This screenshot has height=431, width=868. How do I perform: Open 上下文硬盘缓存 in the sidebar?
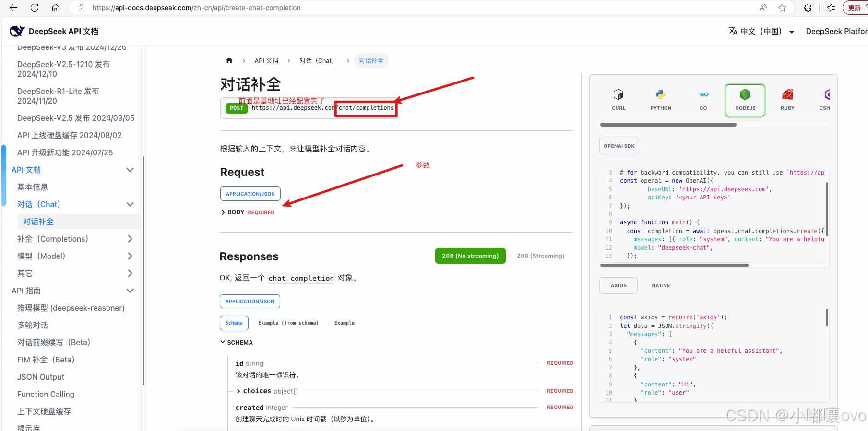(44, 411)
